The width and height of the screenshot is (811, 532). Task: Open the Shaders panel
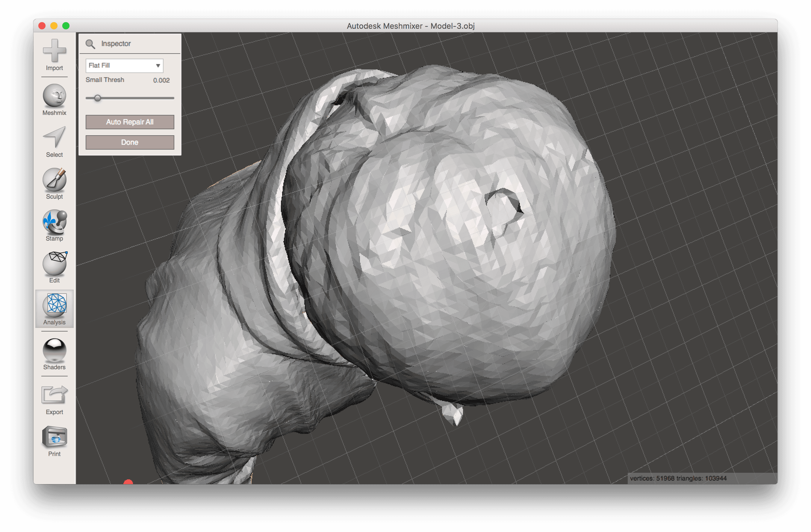point(54,354)
